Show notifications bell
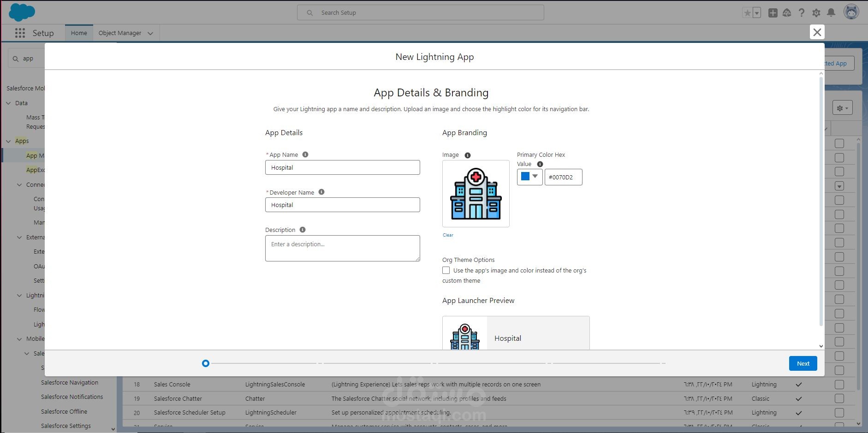 point(831,13)
